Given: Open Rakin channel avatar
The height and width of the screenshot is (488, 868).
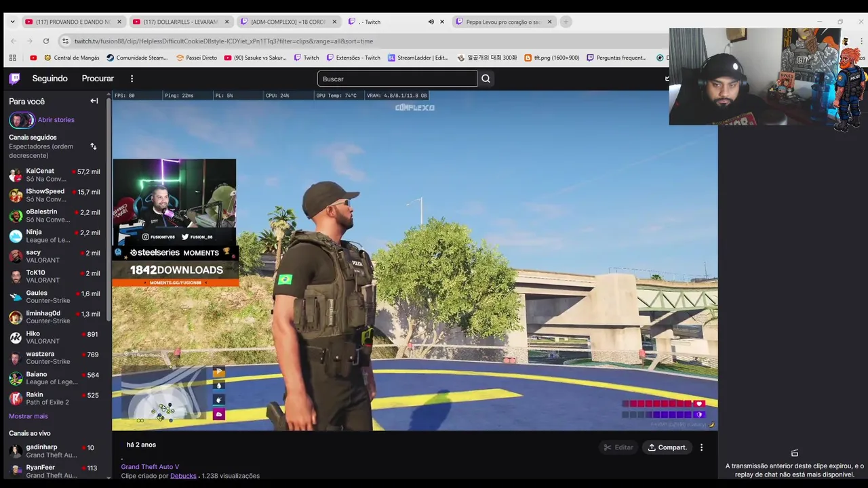Looking at the screenshot, I should point(16,399).
